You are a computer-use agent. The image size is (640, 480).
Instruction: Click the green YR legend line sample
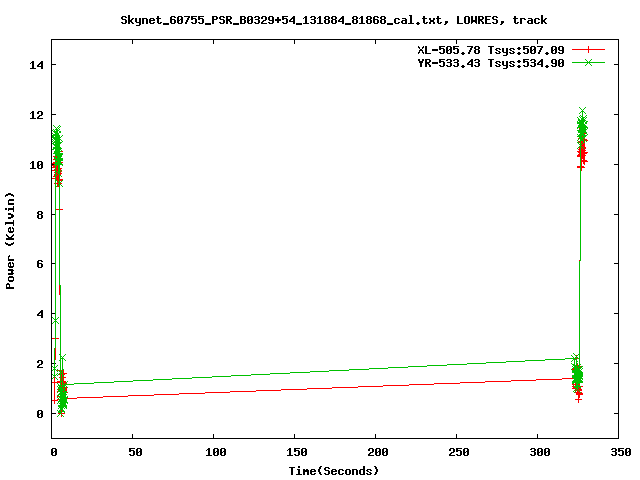pos(588,63)
